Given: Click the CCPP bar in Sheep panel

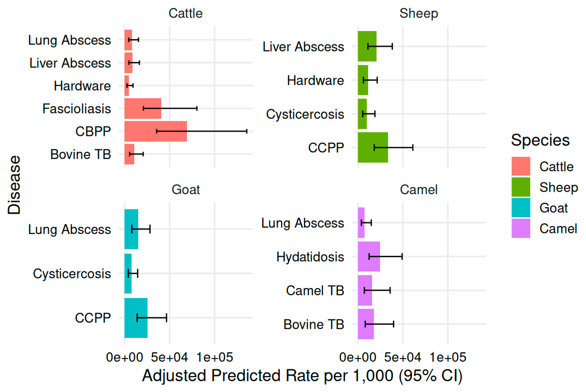Looking at the screenshot, I should 373,148.
